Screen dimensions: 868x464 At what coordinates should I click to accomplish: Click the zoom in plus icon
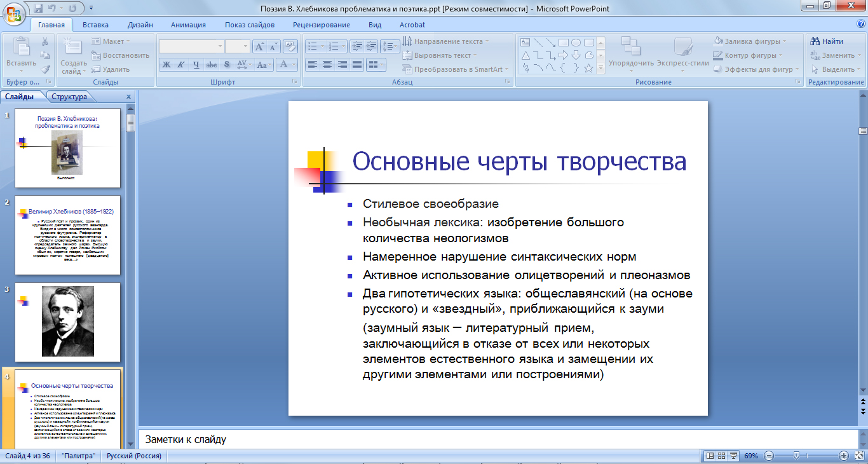coord(844,456)
